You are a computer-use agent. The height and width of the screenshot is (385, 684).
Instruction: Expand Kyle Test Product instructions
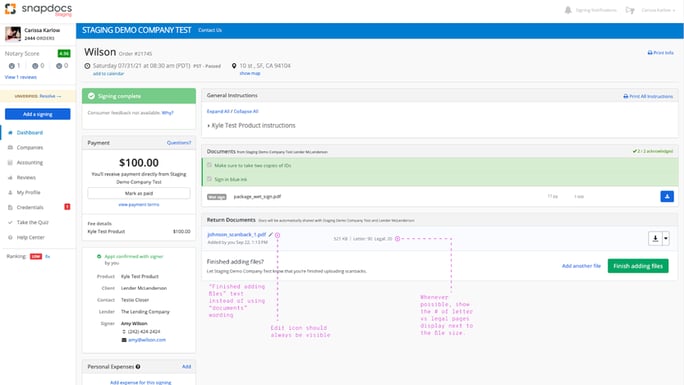[x=252, y=126]
